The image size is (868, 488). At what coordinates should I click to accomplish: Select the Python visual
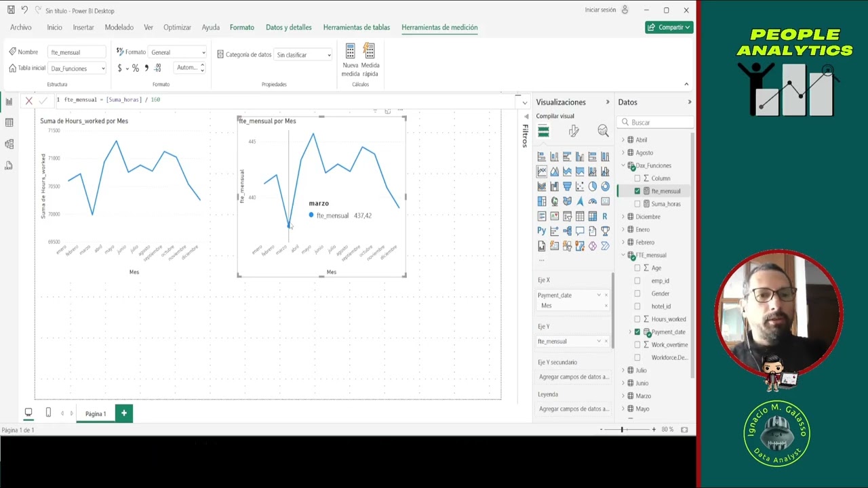[x=542, y=231]
